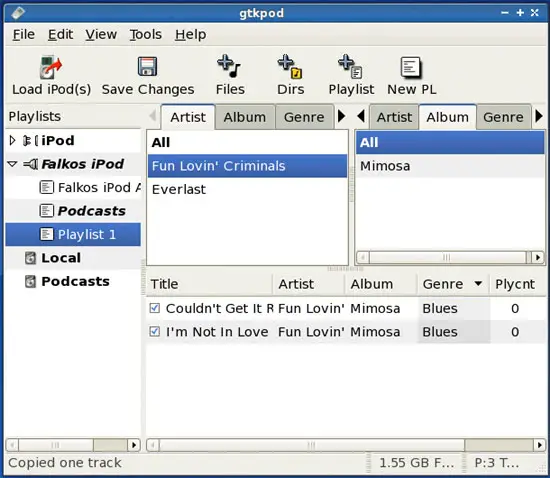The image size is (550, 478).
Task: Switch to Genre tab in first sort pane
Action: (304, 117)
